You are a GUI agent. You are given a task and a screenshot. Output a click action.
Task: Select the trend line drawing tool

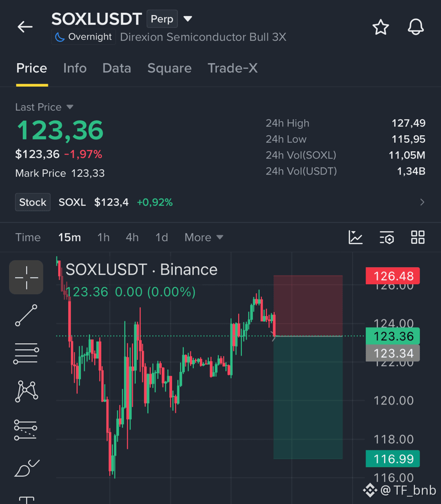[x=26, y=315]
